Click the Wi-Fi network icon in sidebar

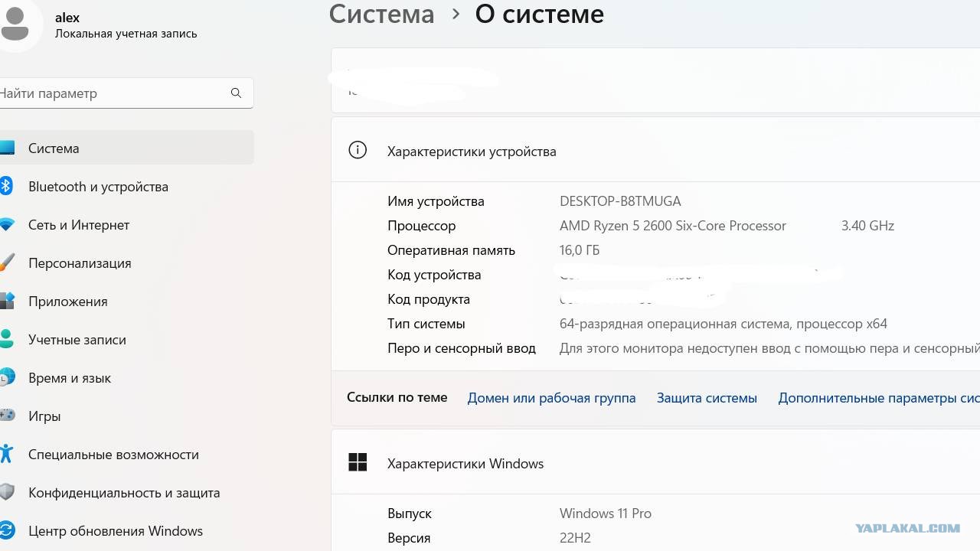tap(7, 225)
